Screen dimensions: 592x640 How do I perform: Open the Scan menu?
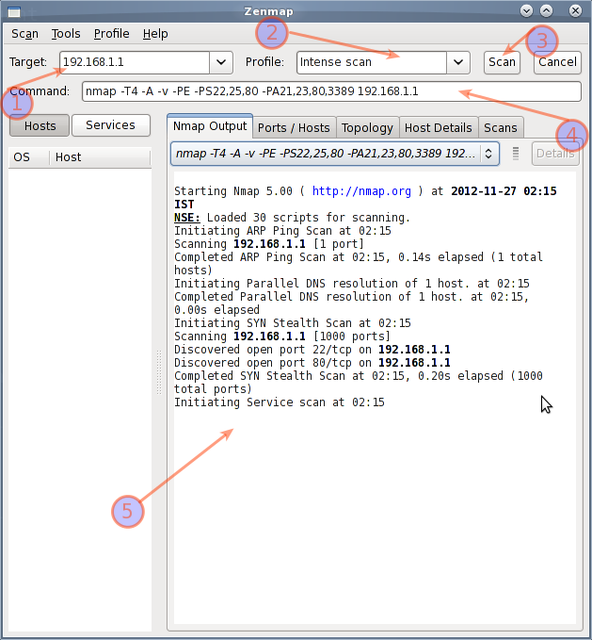click(x=25, y=34)
